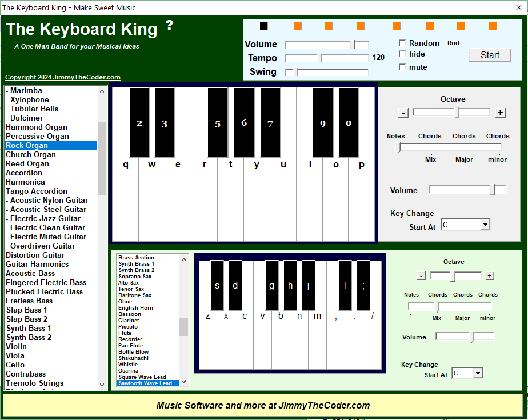
Task: Play lower black key labeled h
Action: point(290,285)
